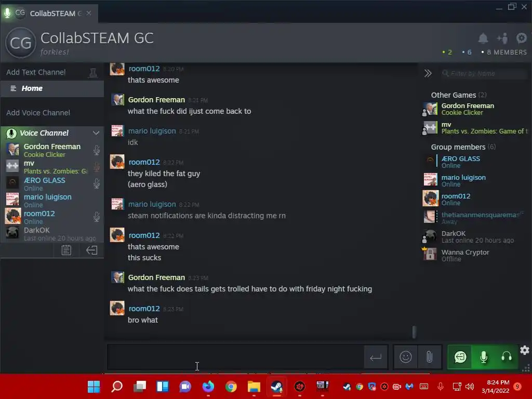Open ÆRO GLASS in the member list
This screenshot has height=399, width=532.
tap(475, 162)
